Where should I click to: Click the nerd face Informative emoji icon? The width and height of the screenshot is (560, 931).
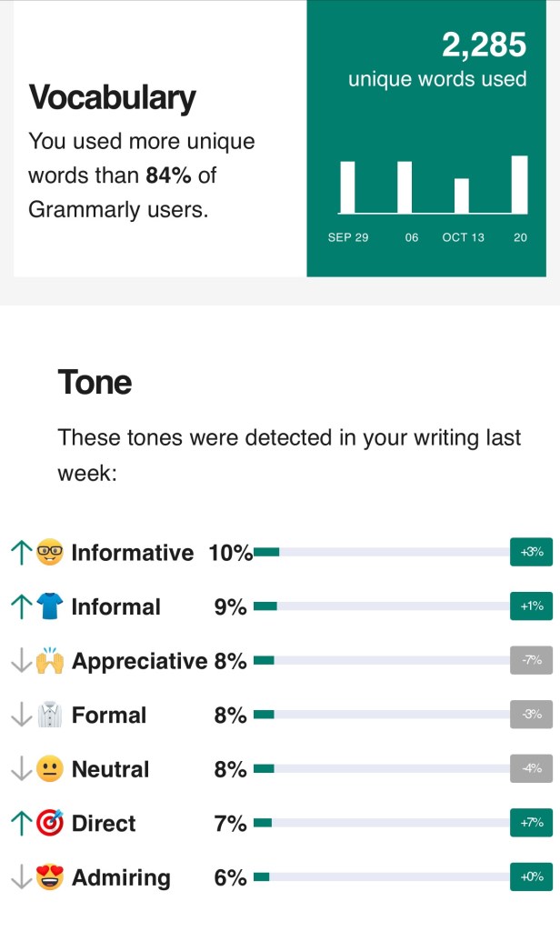coord(50,553)
